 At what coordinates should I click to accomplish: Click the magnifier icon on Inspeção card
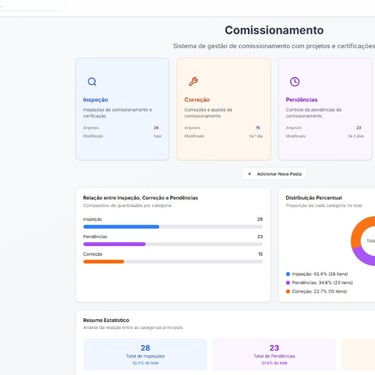pos(92,82)
